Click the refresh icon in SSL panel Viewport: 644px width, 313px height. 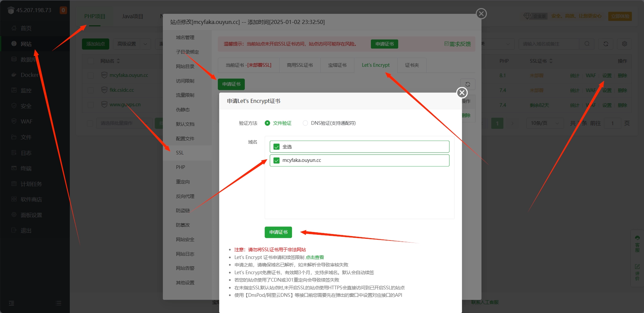click(468, 84)
